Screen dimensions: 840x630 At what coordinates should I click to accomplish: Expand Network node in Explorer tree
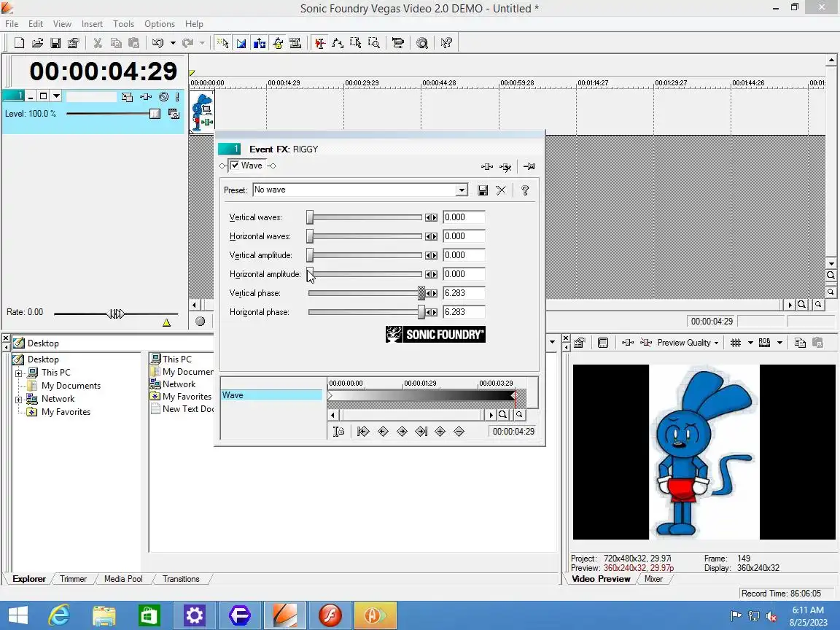coord(19,399)
